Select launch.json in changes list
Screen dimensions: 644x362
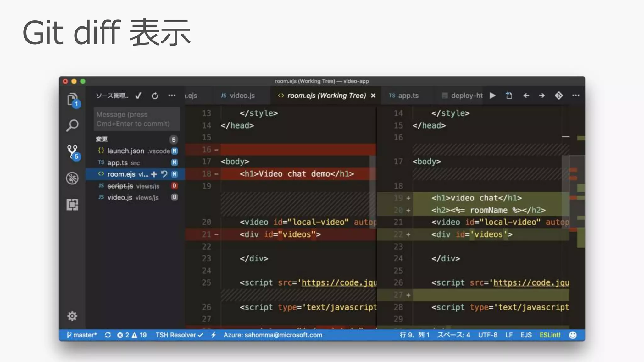[x=126, y=151]
